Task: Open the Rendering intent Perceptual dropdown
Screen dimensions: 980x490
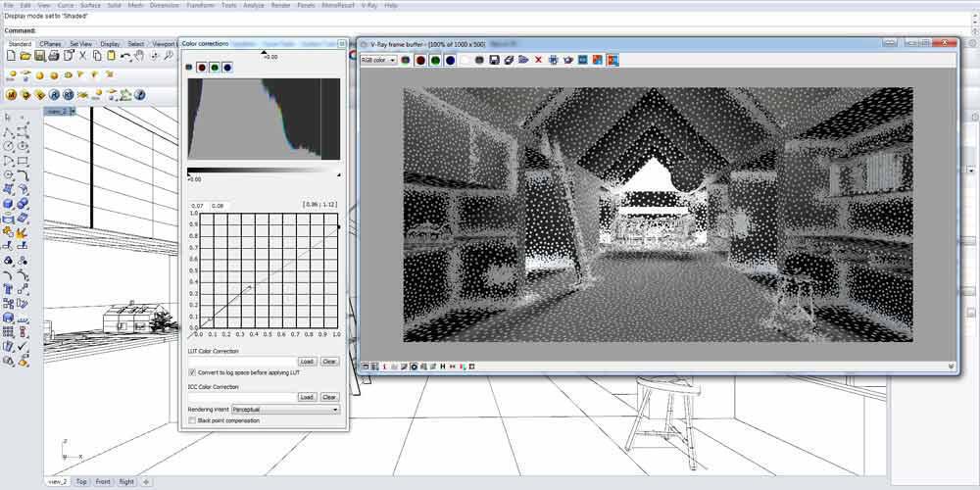Action: click(285, 410)
